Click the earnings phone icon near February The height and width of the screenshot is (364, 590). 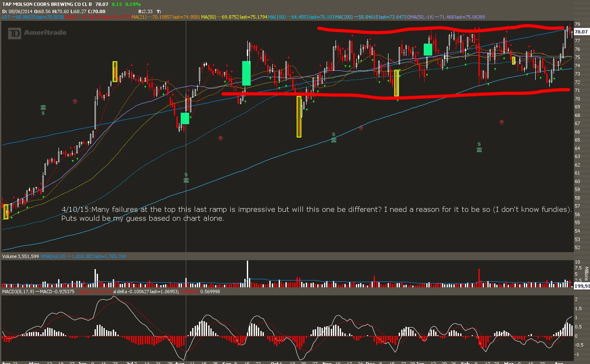click(x=479, y=149)
